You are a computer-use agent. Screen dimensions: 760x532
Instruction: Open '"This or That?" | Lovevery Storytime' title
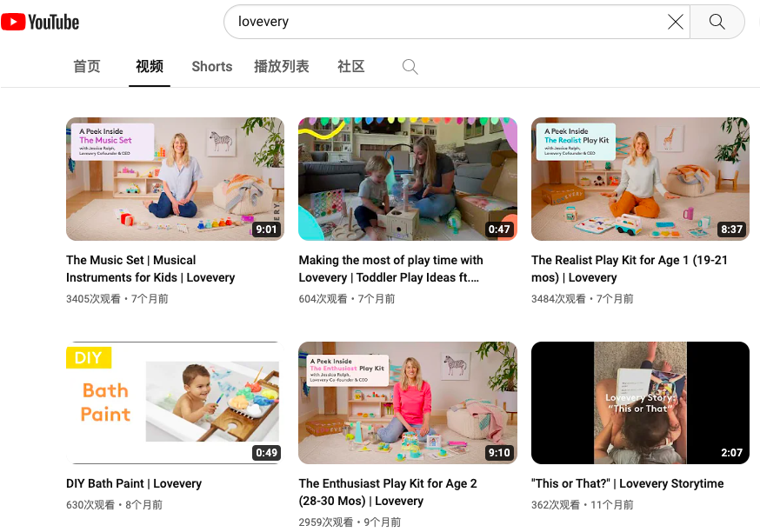(627, 483)
